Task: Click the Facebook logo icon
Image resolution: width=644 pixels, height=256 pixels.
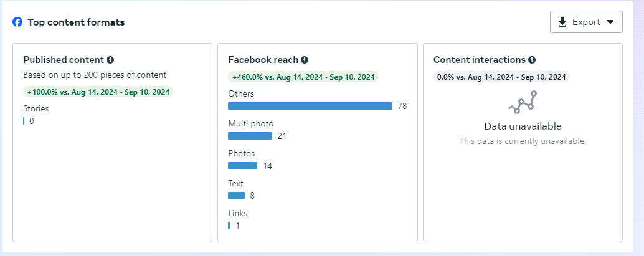Action: pos(17,22)
